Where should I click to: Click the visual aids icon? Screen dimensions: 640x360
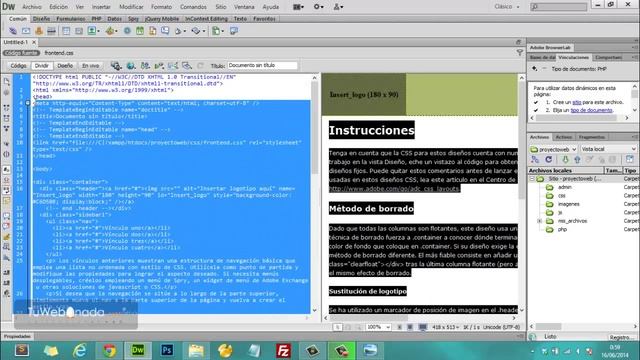[187, 65]
